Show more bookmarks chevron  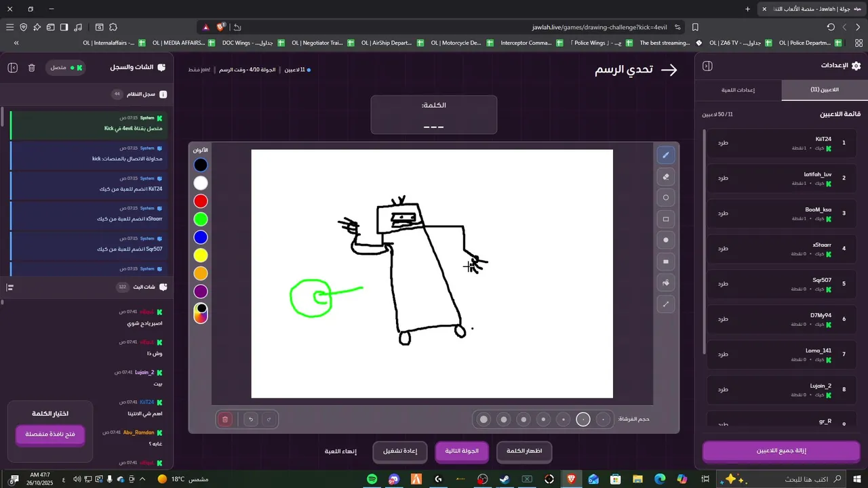pyautogui.click(x=16, y=43)
